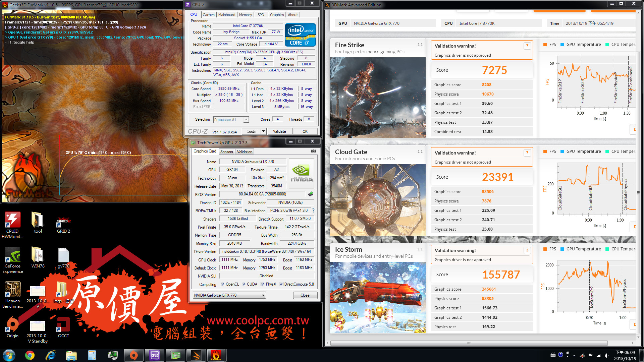The width and height of the screenshot is (644, 362).
Task: Open Internet Explorer from the taskbar
Action: [51, 355]
